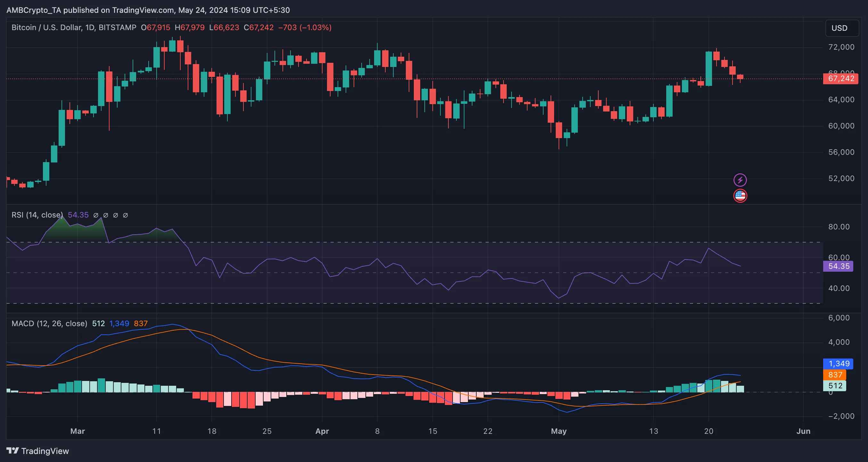Click the low price L66,623 value
Screen dimensions: 868x462
coord(224,28)
